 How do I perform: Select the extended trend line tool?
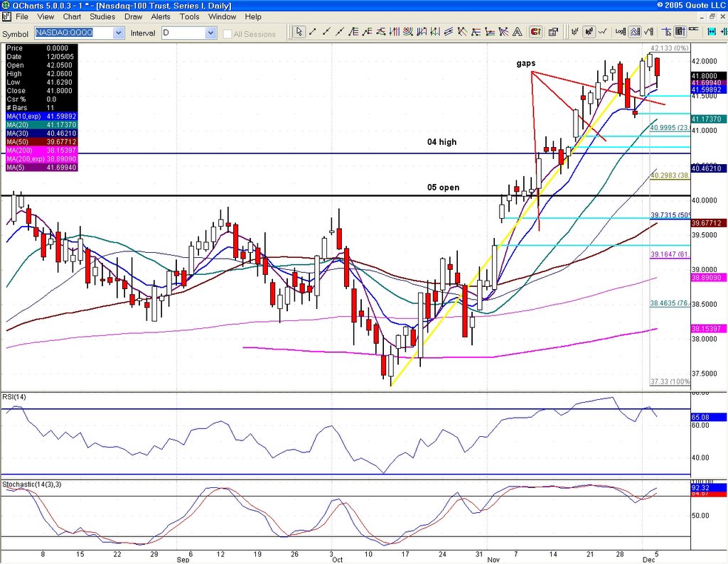[340, 31]
